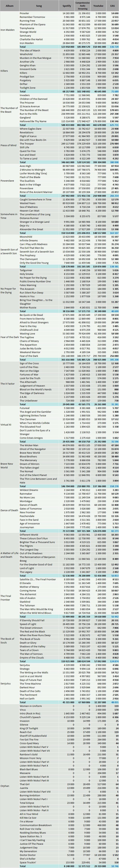
Task: Select the Piece of Mind album cell
Action: 10,145
